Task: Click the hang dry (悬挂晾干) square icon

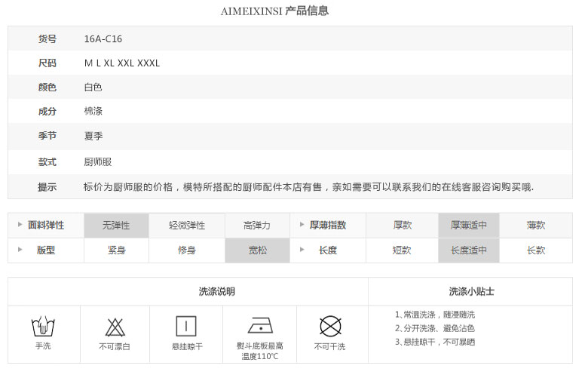Action: (x=186, y=326)
